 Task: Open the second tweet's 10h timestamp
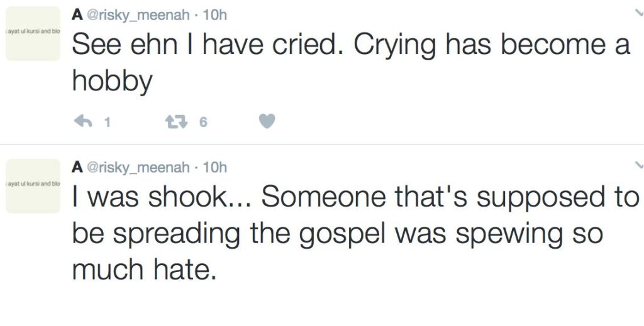click(x=215, y=167)
